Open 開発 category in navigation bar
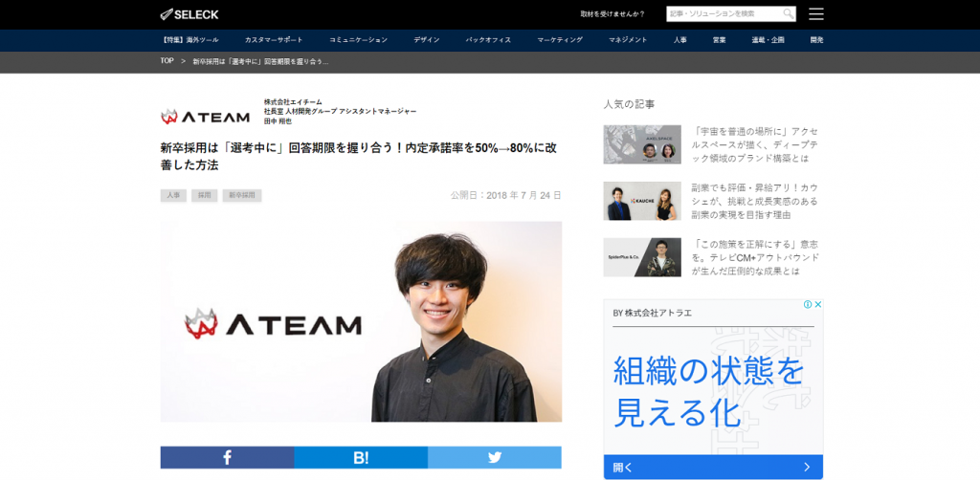The height and width of the screenshot is (480, 980). [x=816, y=40]
